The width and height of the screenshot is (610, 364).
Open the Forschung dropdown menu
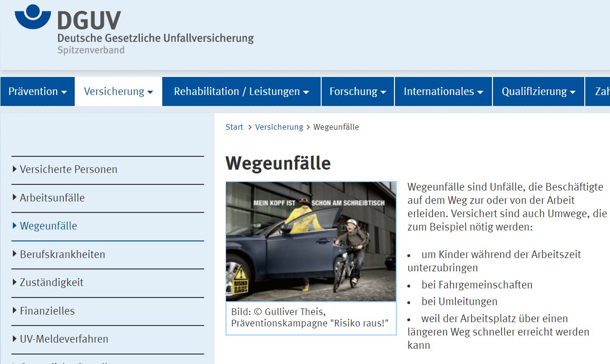(x=358, y=91)
